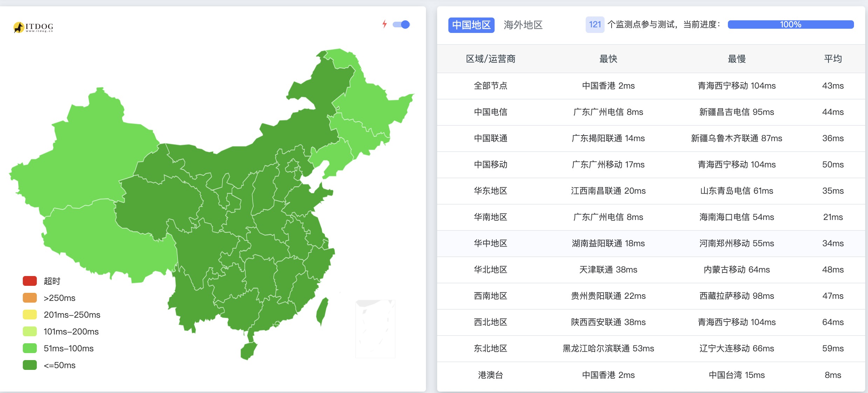
Task: Select the 华北地区 row label
Action: click(490, 270)
